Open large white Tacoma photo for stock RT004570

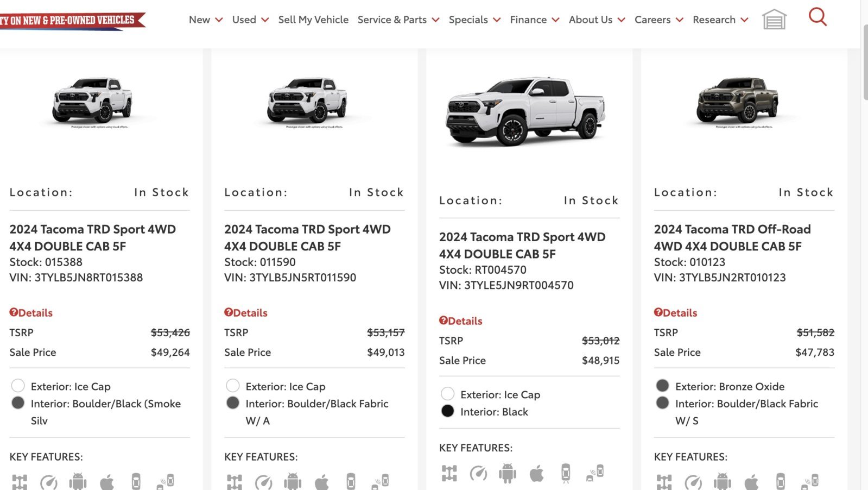(525, 111)
